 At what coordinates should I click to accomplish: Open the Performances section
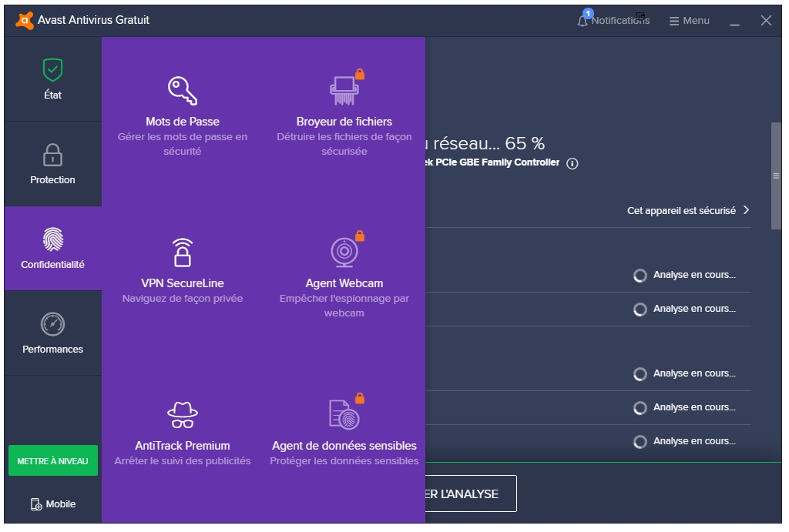click(x=52, y=333)
